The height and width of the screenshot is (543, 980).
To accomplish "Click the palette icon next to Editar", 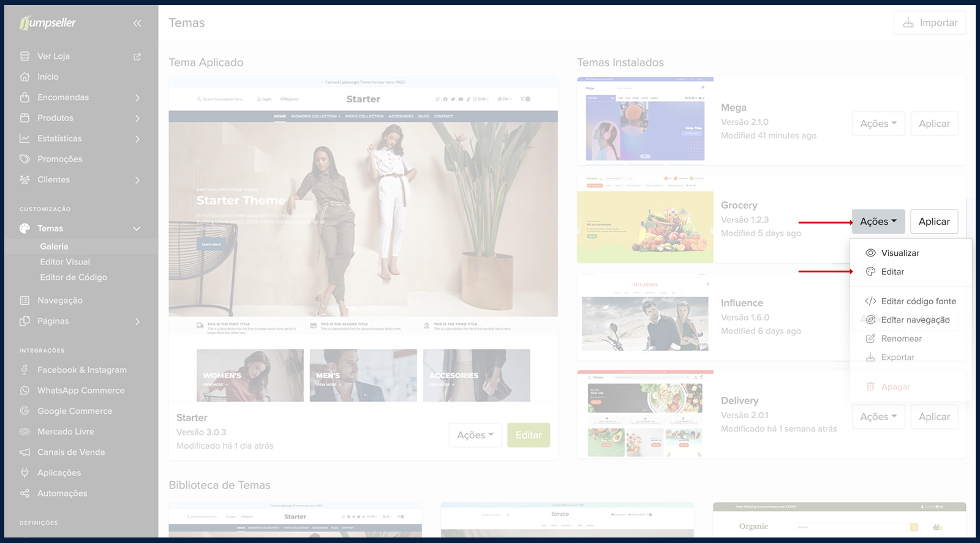I will click(x=870, y=272).
